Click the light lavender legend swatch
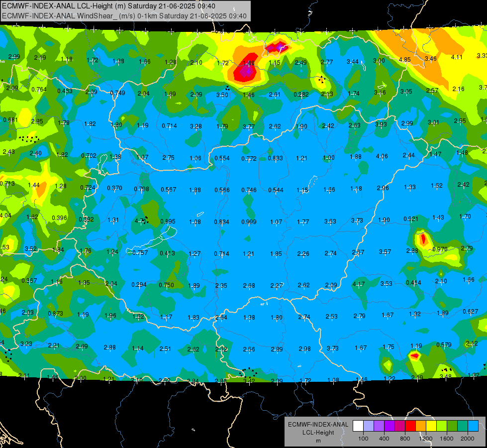487x448 pixels. click(369, 426)
